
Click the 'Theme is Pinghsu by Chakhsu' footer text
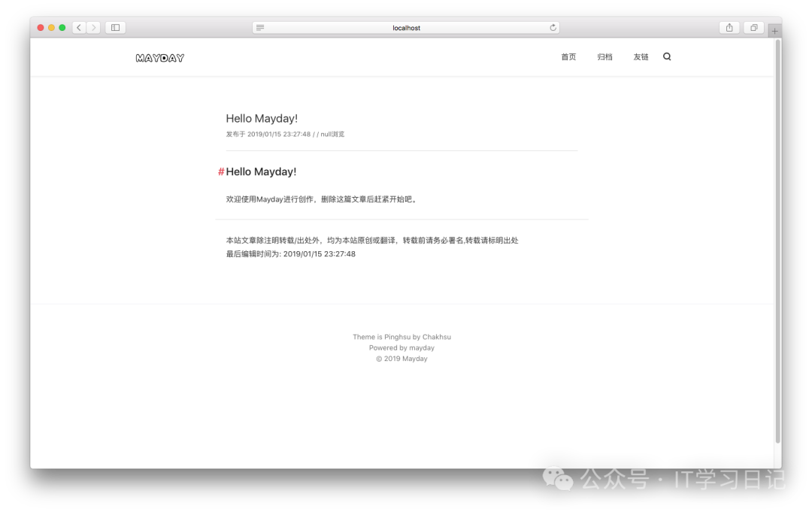click(401, 337)
